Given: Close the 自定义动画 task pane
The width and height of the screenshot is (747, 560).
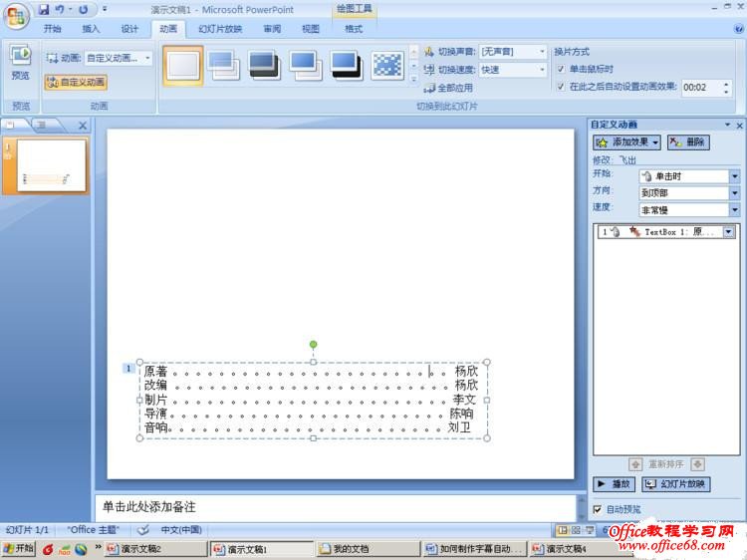Looking at the screenshot, I should tap(739, 126).
